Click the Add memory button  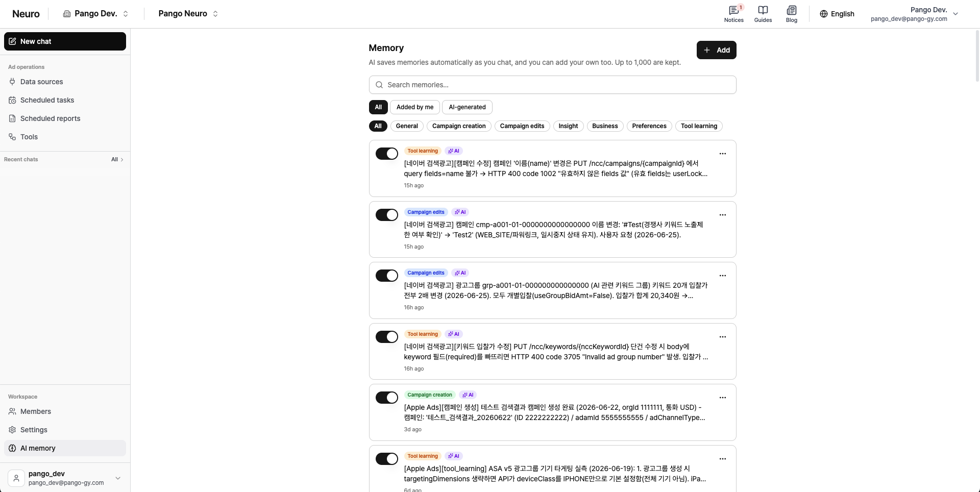(716, 50)
